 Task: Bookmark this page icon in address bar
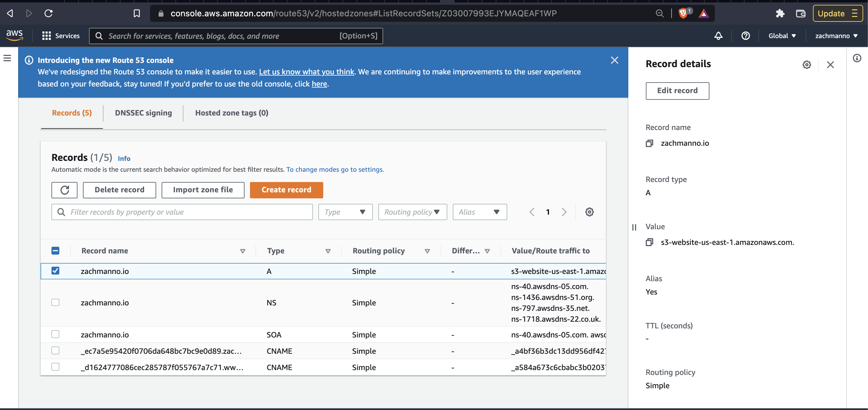pyautogui.click(x=136, y=14)
